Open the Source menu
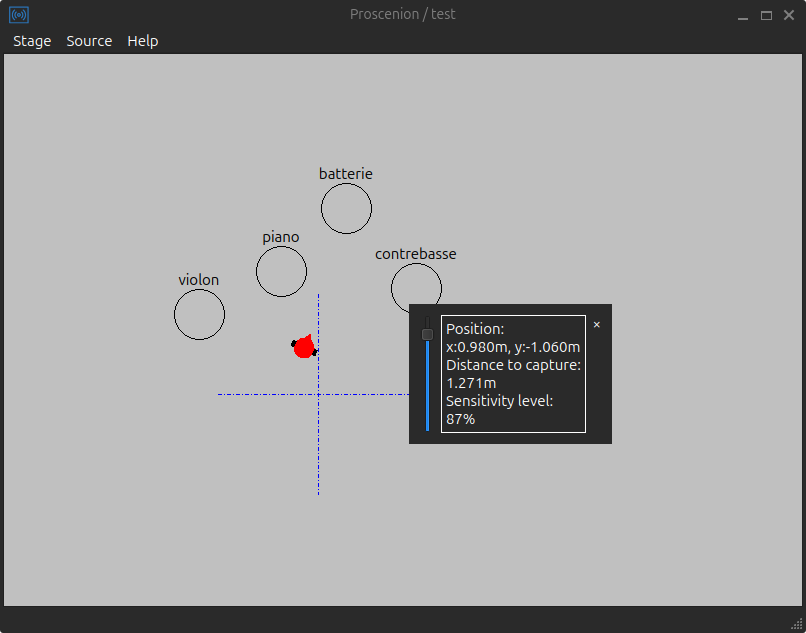The height and width of the screenshot is (633, 806). click(89, 41)
